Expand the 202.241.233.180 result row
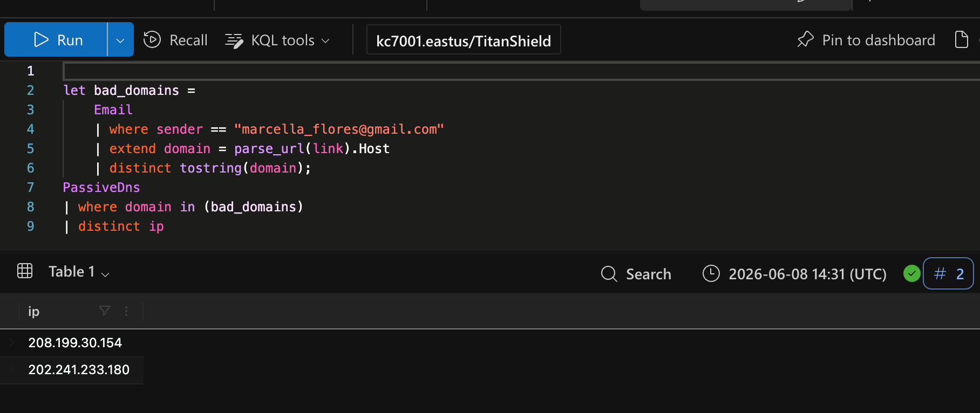The height and width of the screenshot is (413, 980). [x=11, y=369]
